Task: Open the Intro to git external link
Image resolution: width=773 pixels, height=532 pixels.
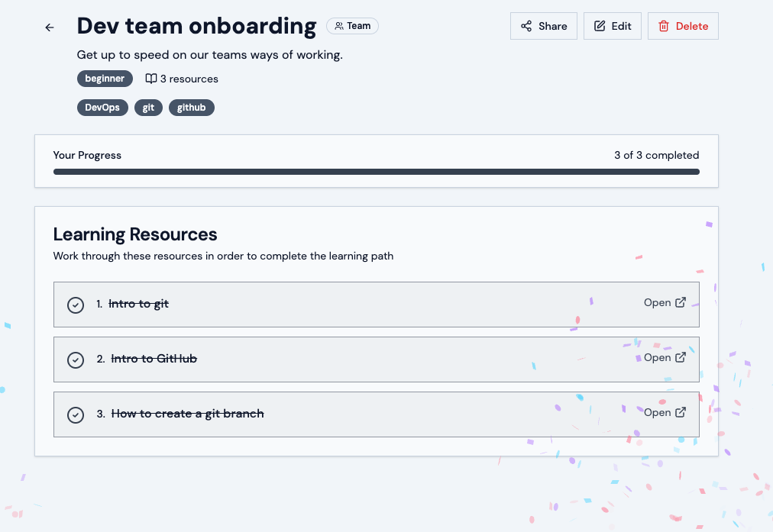Action: [x=665, y=302]
